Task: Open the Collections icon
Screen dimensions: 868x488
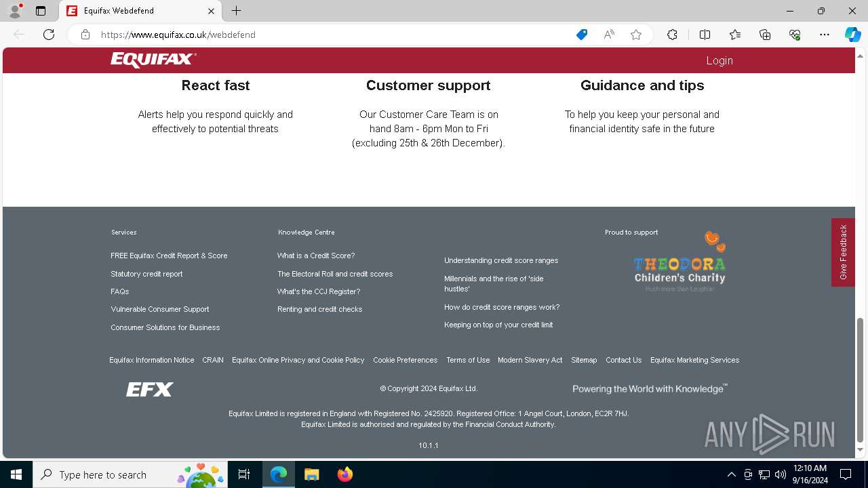Action: (x=765, y=35)
